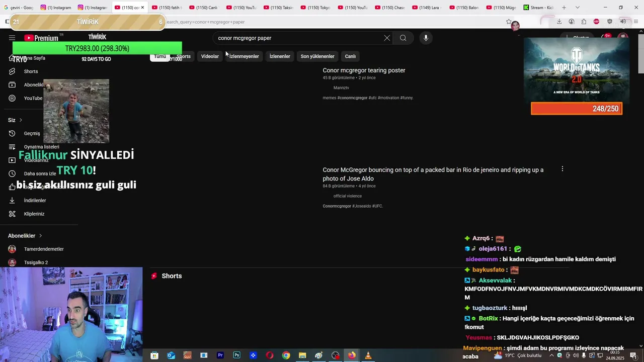
Task: Switch to first Instagram browser tab
Action: tap(56, 8)
